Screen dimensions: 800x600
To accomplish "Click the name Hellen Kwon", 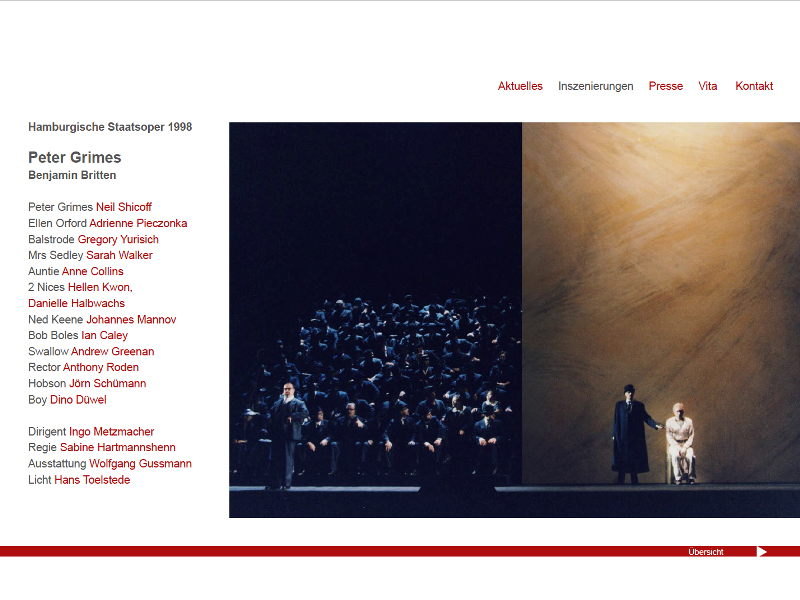I will (x=100, y=287).
